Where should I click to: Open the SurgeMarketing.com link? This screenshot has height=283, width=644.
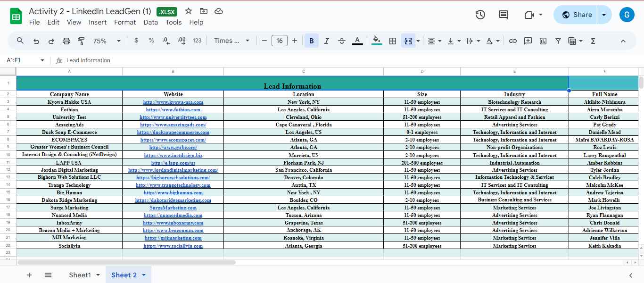(173, 208)
